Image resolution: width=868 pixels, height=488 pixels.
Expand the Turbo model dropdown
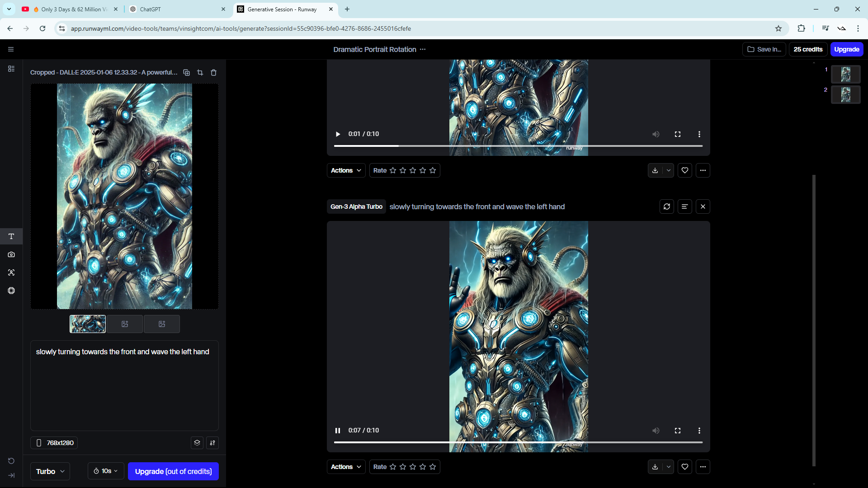(x=50, y=471)
